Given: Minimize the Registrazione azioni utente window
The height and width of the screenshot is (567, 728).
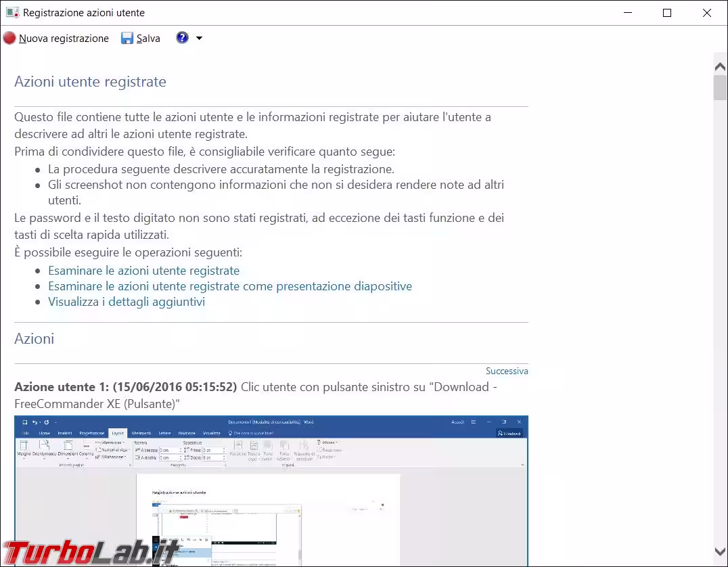Looking at the screenshot, I should [x=627, y=13].
